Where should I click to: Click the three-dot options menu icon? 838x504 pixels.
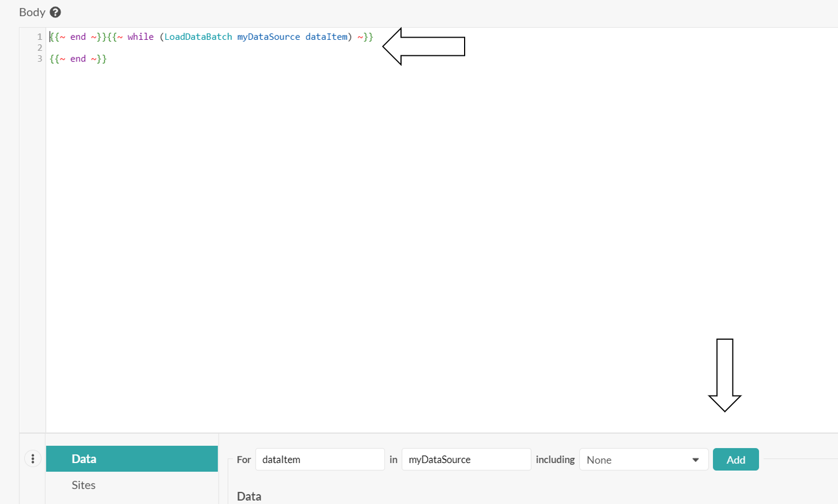tap(33, 459)
